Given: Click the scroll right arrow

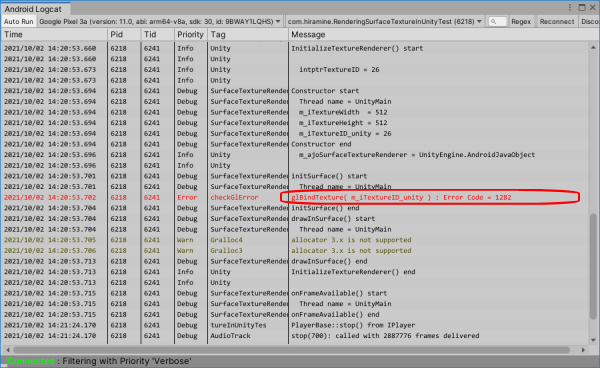Looking at the screenshot, I should [583, 350].
